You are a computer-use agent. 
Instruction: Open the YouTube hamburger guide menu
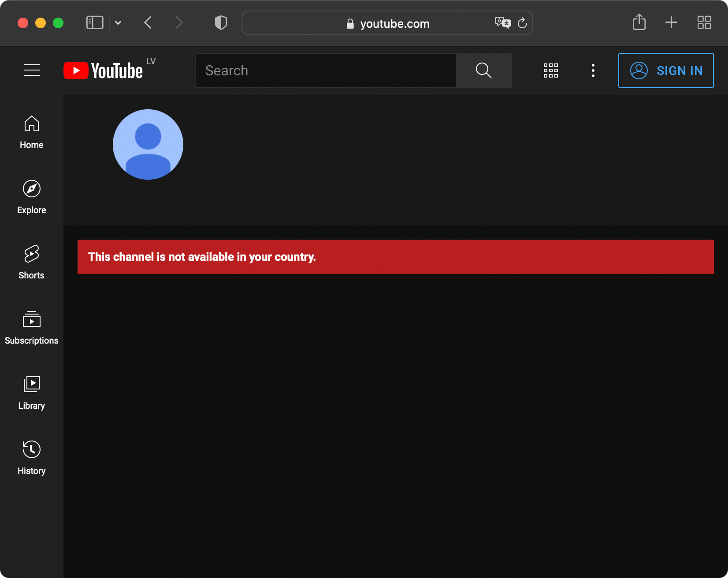click(32, 70)
